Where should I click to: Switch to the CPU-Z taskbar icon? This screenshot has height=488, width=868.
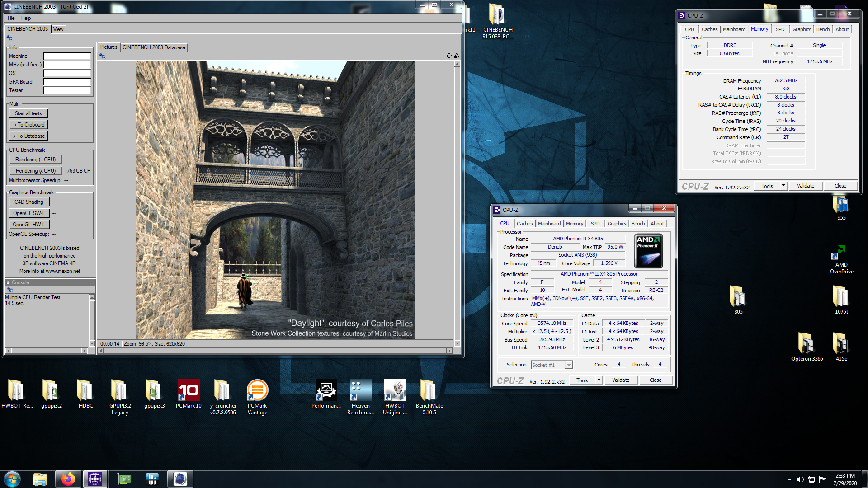click(95, 479)
